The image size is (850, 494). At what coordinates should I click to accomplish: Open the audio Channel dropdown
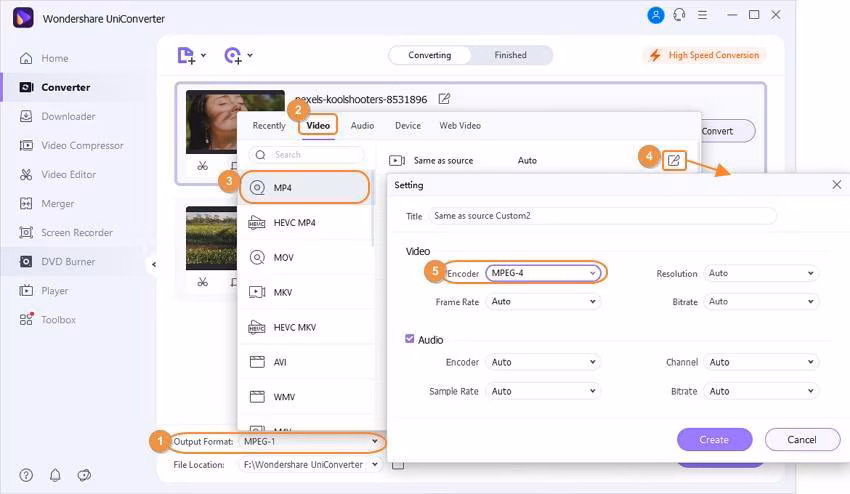click(762, 362)
